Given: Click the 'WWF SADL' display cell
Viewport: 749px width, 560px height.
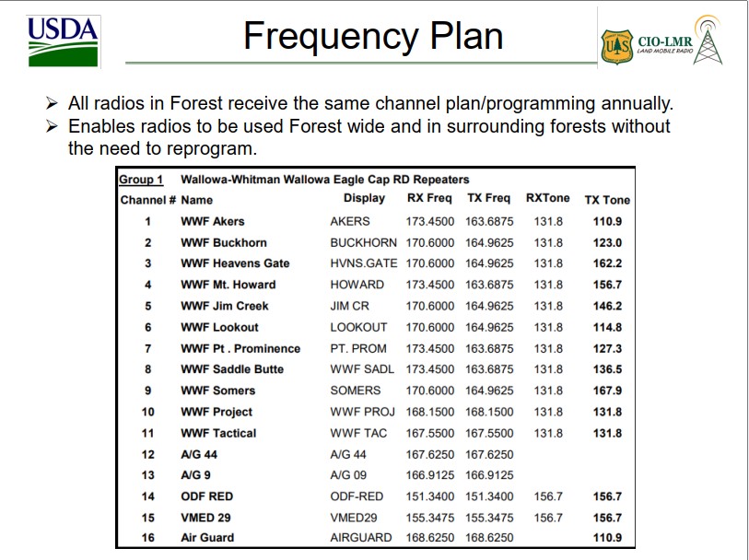Looking at the screenshot, I should [x=362, y=369].
